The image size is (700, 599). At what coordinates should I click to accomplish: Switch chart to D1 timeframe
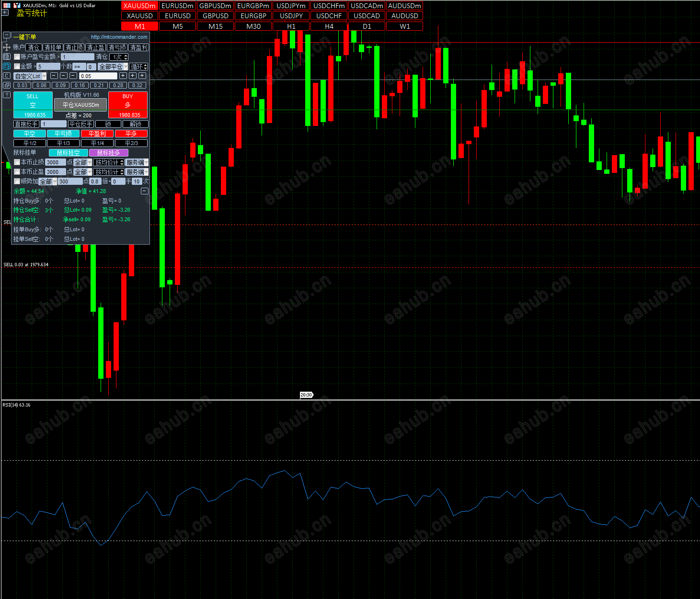point(367,26)
